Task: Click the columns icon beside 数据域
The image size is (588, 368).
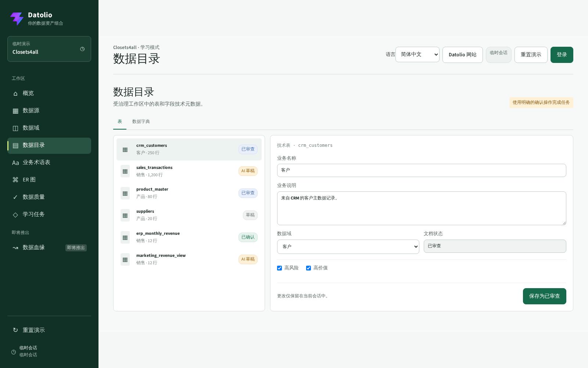Action: tap(15, 128)
